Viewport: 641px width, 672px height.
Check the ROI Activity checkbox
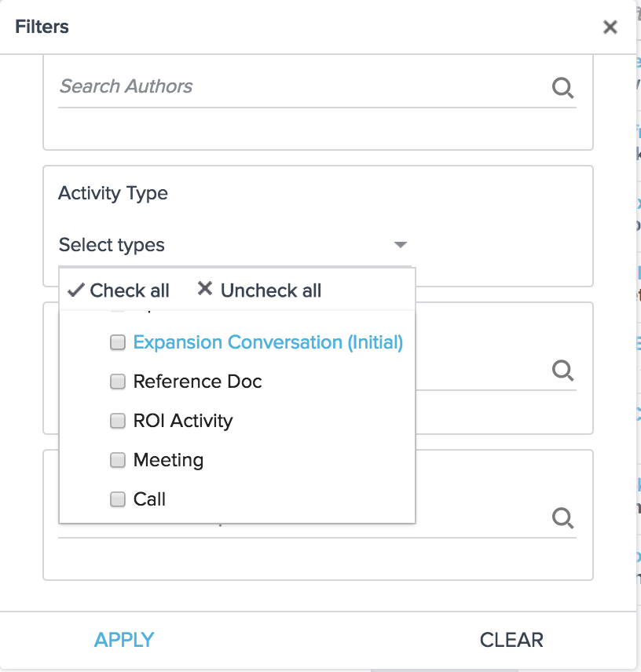click(x=118, y=421)
